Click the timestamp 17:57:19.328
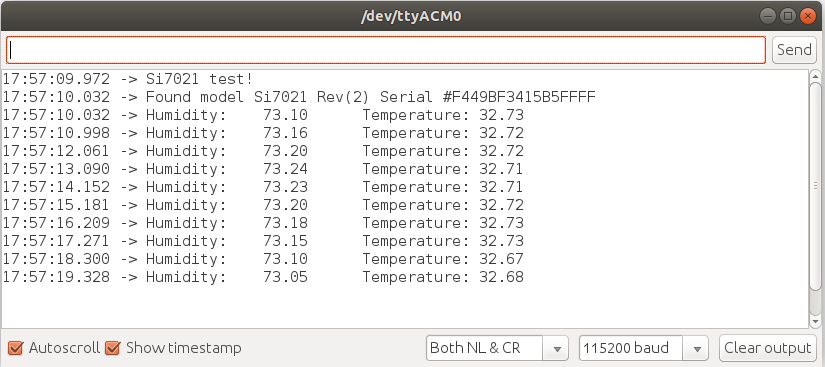Viewport: 825px width, 367px height. [x=56, y=277]
